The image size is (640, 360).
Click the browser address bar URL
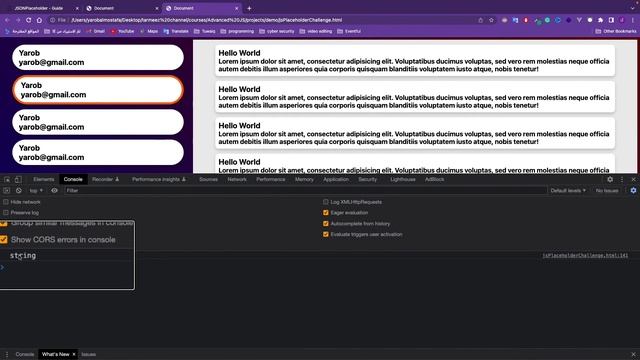pyautogui.click(x=207, y=20)
